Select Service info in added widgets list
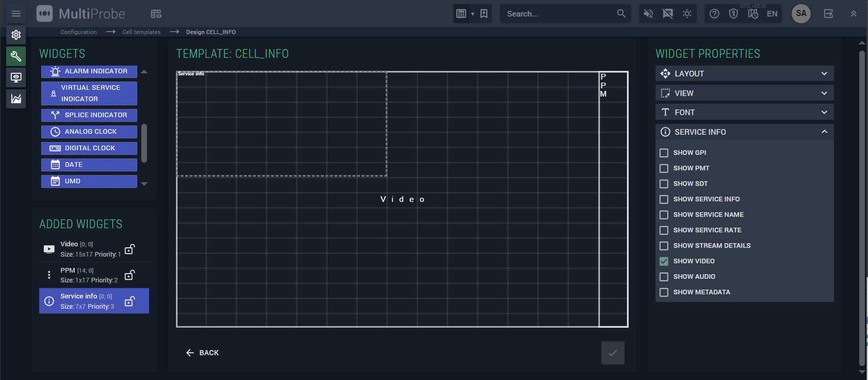This screenshot has height=380, width=868. pyautogui.click(x=94, y=301)
